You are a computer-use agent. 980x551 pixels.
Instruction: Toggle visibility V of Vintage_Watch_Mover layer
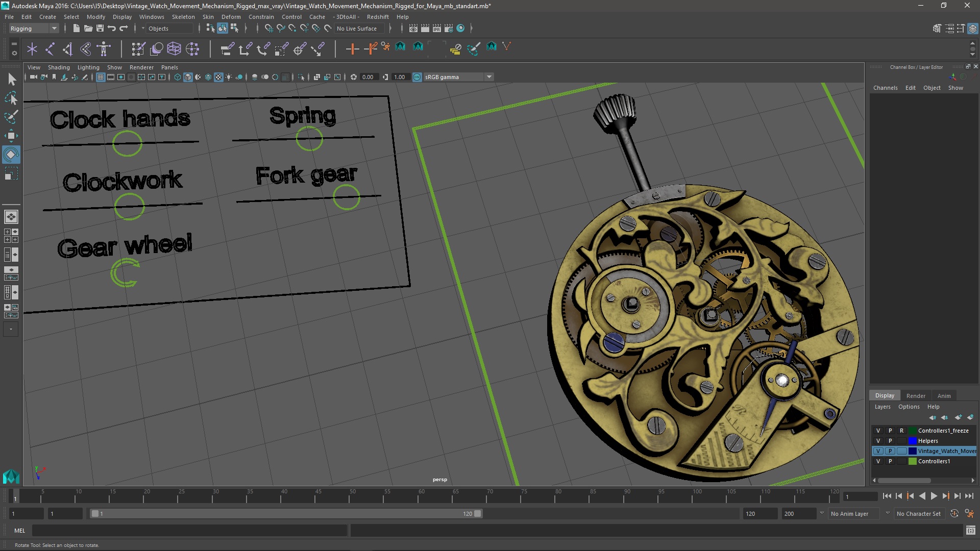coord(878,451)
